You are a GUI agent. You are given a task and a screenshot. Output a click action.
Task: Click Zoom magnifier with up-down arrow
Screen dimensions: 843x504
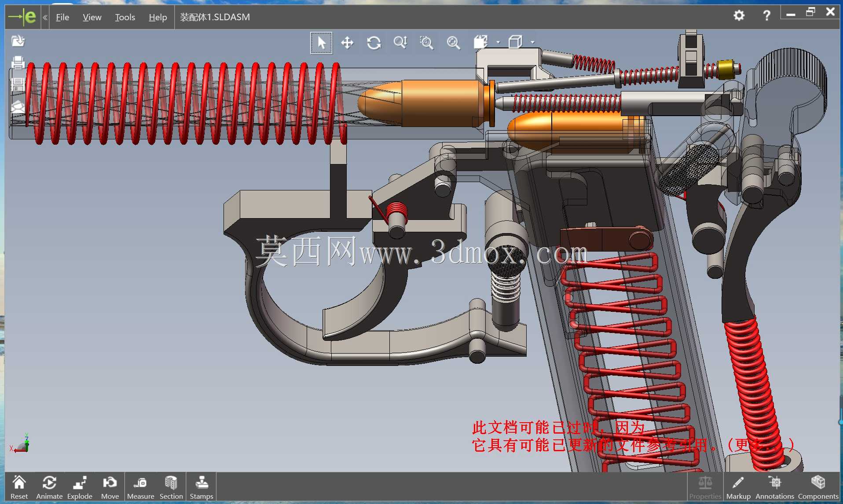400,43
